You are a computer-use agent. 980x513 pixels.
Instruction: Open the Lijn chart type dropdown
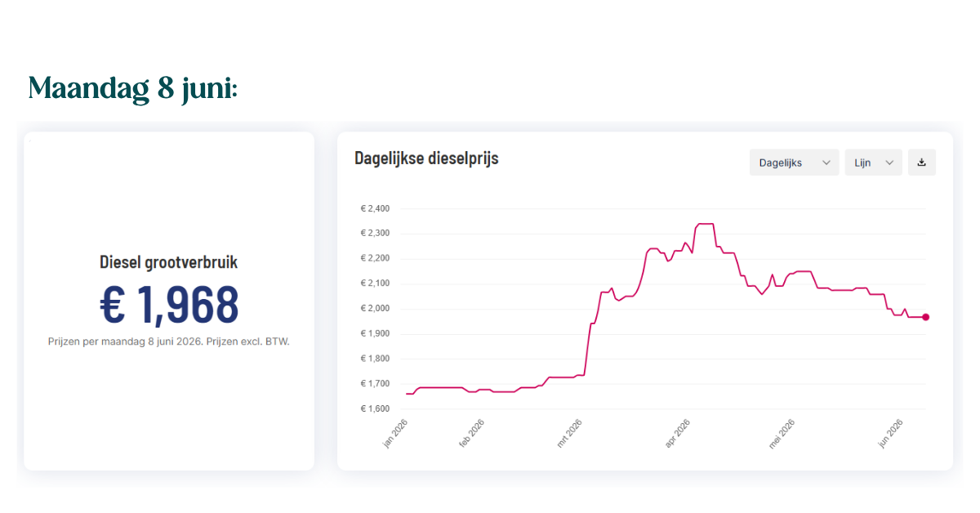tap(873, 163)
